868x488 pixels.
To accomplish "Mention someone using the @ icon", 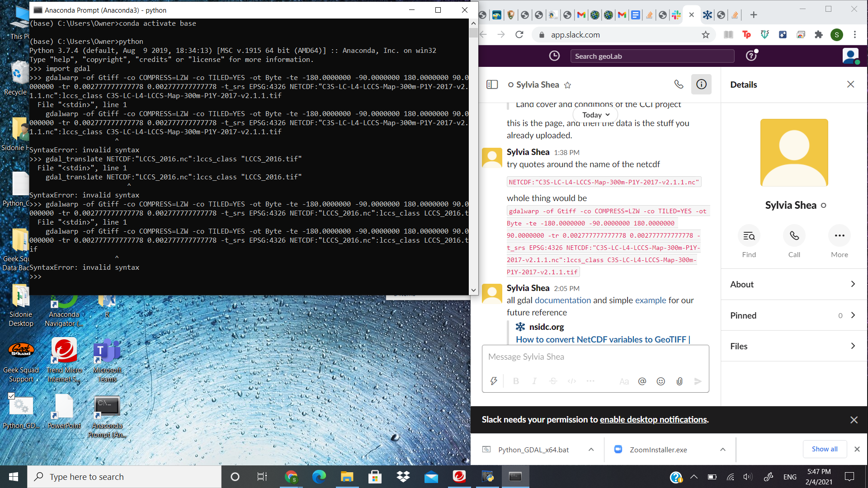I will (x=642, y=381).
